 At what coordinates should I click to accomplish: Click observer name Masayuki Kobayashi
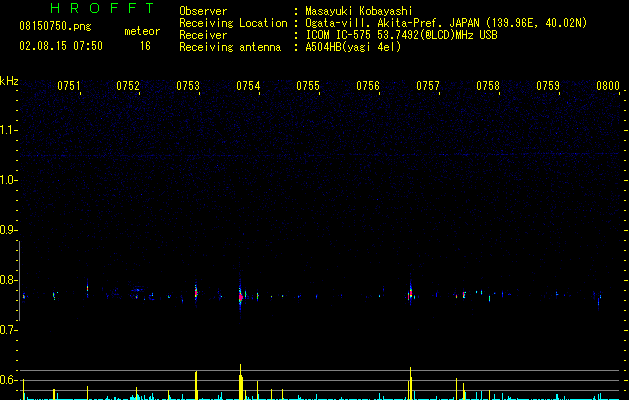point(359,11)
